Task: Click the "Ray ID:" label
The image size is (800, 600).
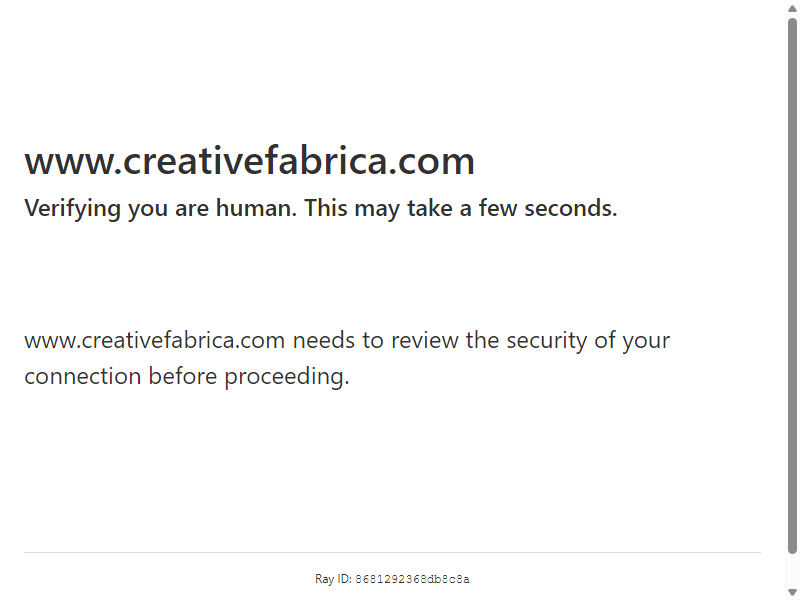Action: [333, 579]
